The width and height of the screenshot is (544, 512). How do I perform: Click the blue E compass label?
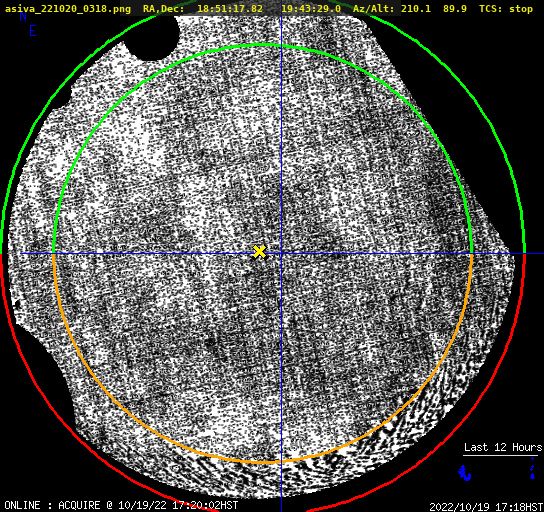(33, 31)
